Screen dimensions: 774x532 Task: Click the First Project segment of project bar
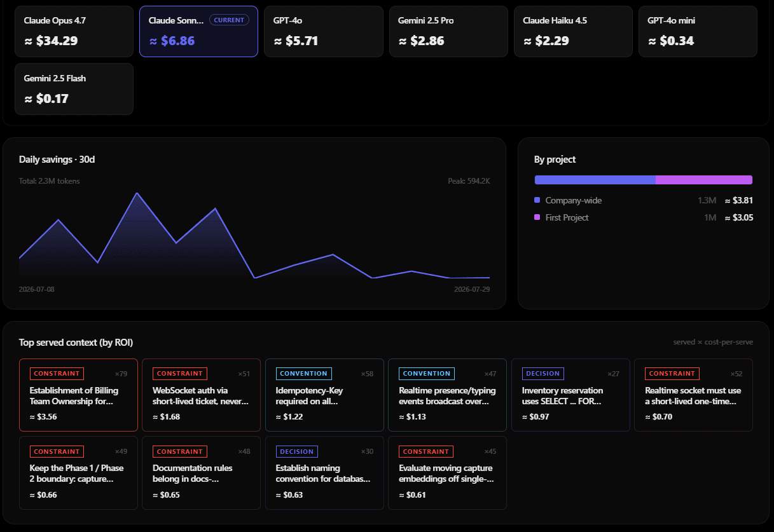[x=704, y=180]
